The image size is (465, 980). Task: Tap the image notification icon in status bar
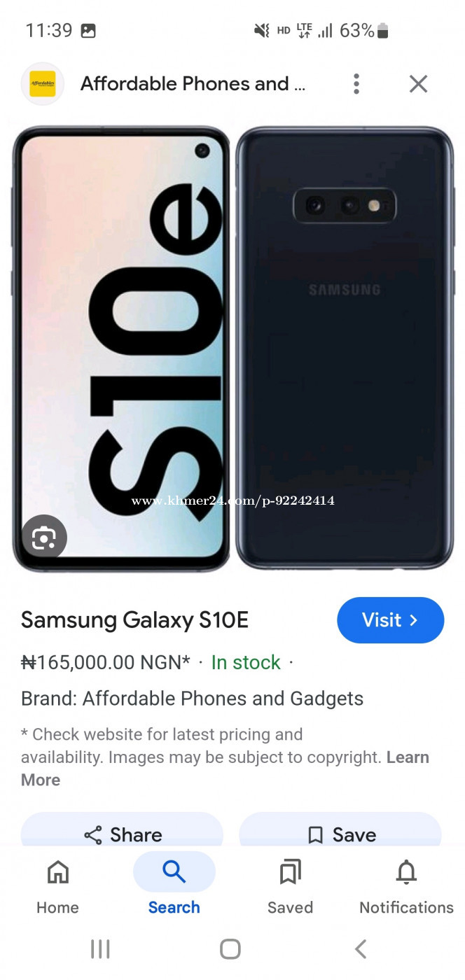point(88,31)
